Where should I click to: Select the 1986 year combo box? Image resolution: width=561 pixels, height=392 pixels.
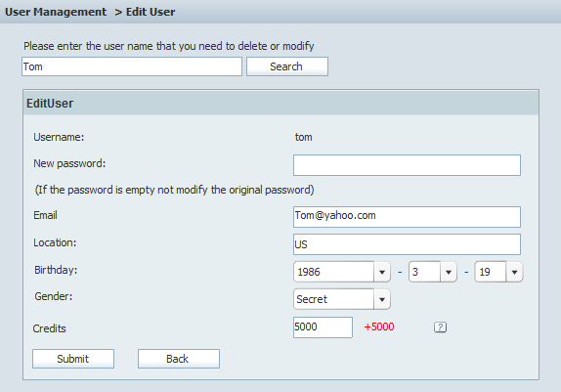342,272
